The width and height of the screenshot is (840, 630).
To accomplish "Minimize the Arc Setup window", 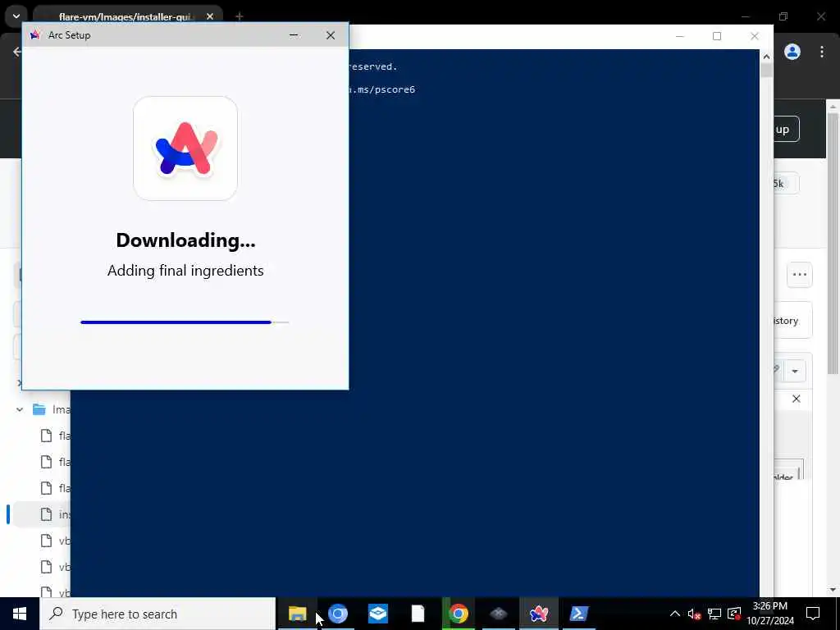I will pyautogui.click(x=294, y=35).
